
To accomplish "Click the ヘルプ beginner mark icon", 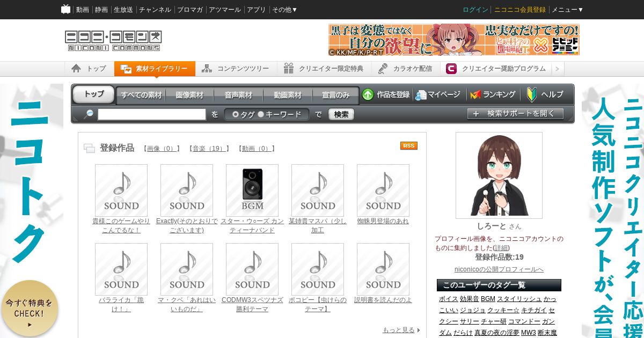I will coord(532,94).
